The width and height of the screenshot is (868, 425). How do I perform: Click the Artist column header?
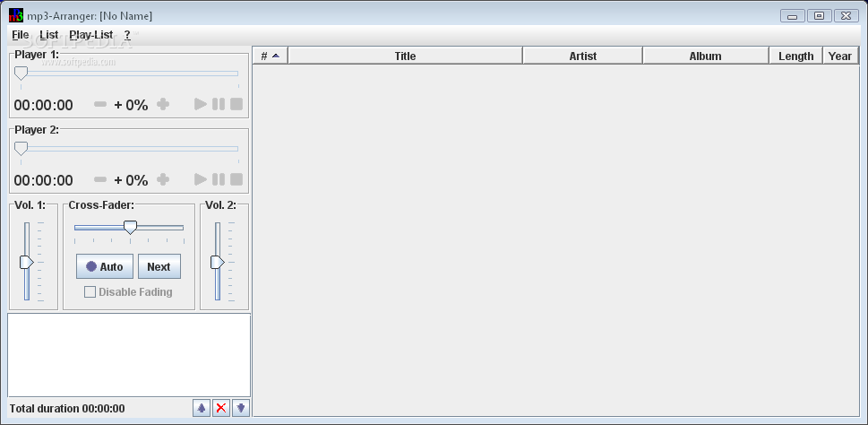click(583, 56)
